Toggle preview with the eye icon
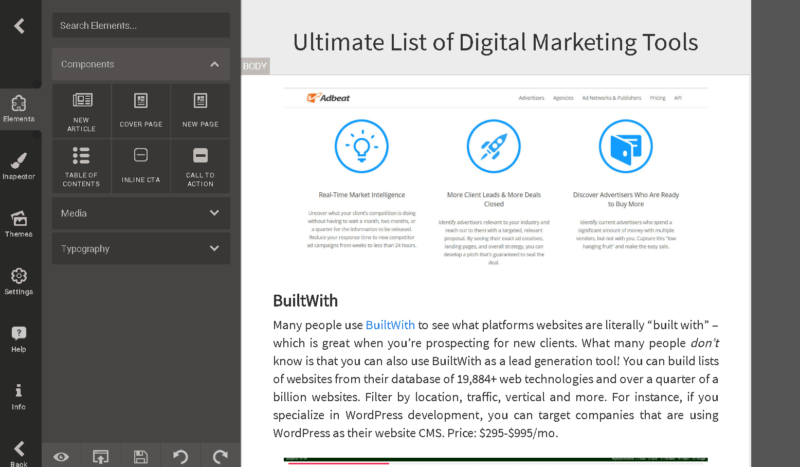This screenshot has width=800, height=467. pyautogui.click(x=61, y=457)
